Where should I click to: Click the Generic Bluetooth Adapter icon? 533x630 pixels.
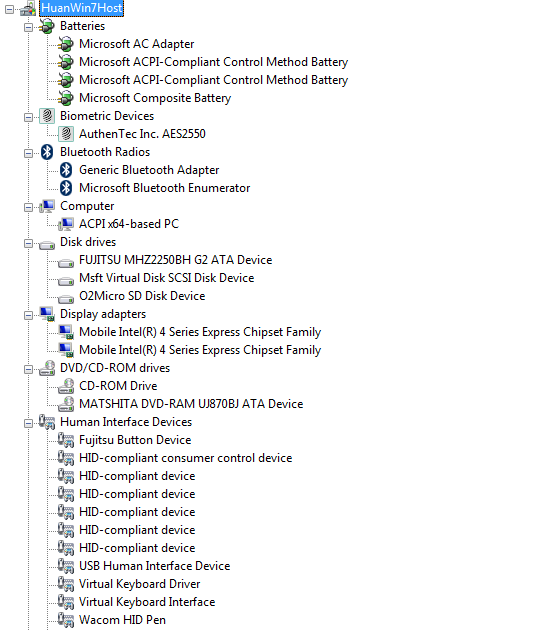click(66, 170)
